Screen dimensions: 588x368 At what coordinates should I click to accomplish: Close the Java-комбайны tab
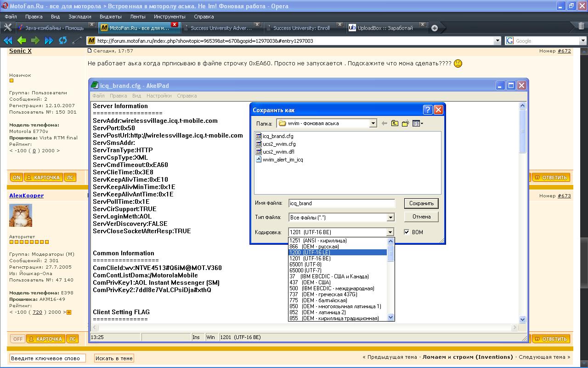[x=91, y=24]
